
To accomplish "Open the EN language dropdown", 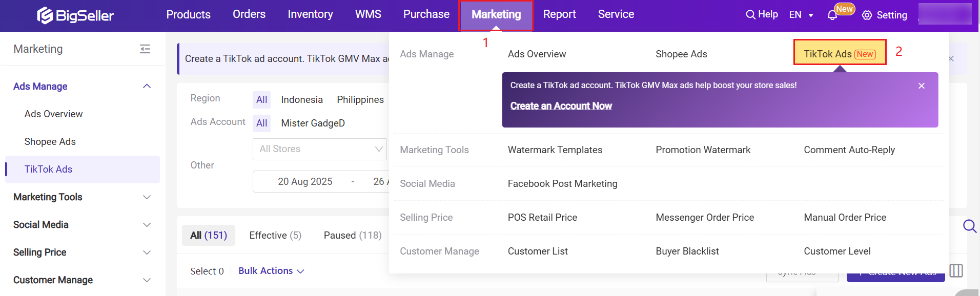I will 801,15.
